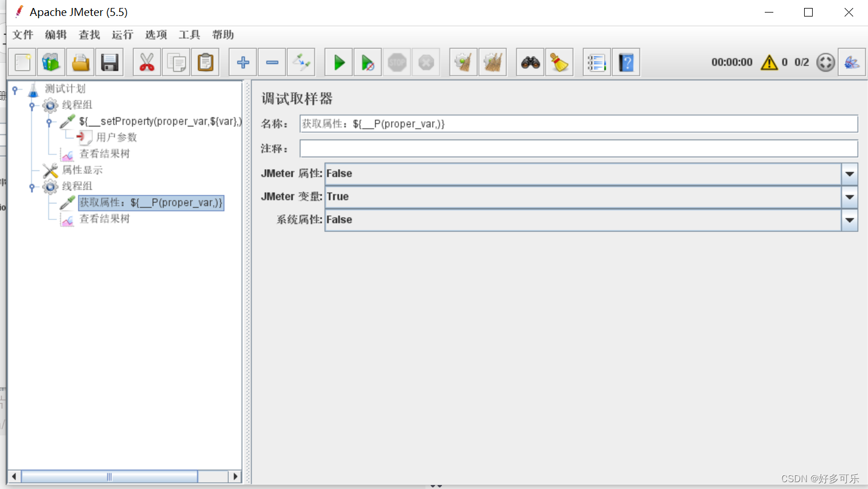
Task: Collapse the 测试计划 tree root handle
Action: [x=15, y=89]
